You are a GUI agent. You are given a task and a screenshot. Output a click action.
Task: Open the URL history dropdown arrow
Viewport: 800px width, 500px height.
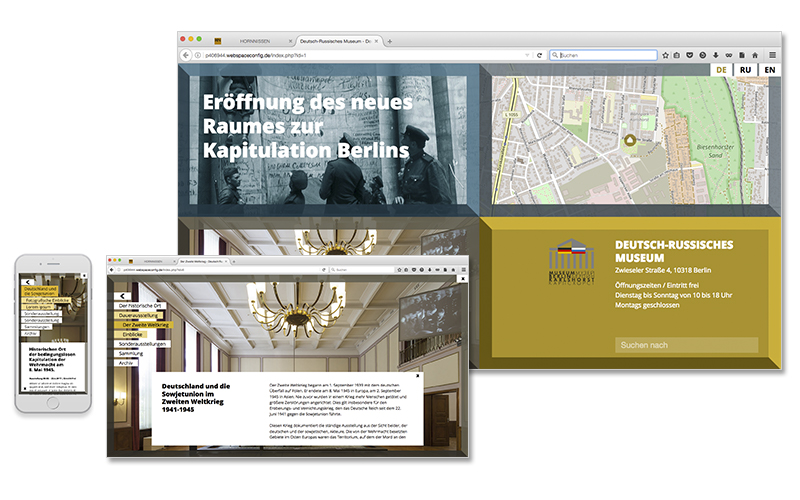[526, 55]
